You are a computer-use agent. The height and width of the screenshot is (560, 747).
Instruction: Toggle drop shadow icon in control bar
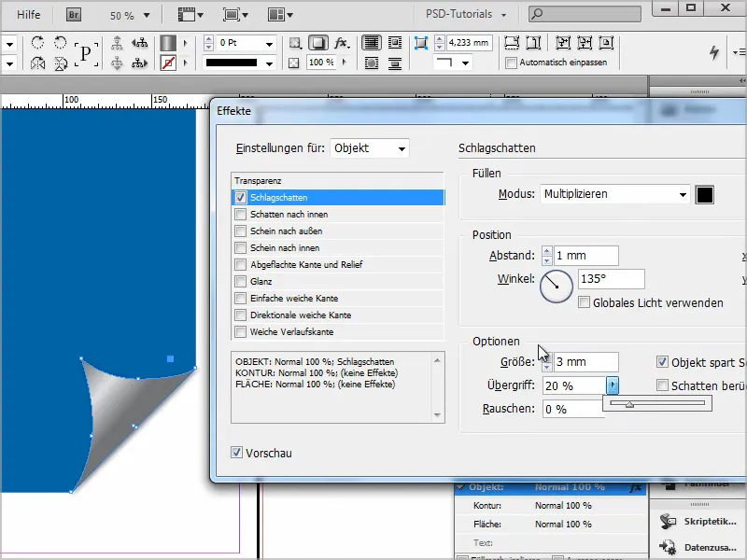[317, 43]
